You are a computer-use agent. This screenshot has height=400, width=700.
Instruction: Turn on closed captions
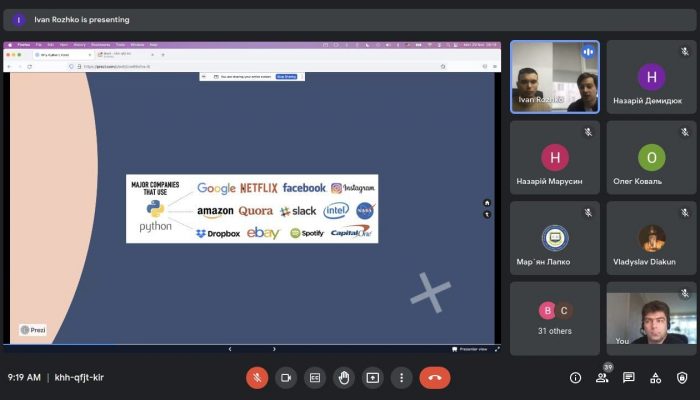(x=315, y=377)
